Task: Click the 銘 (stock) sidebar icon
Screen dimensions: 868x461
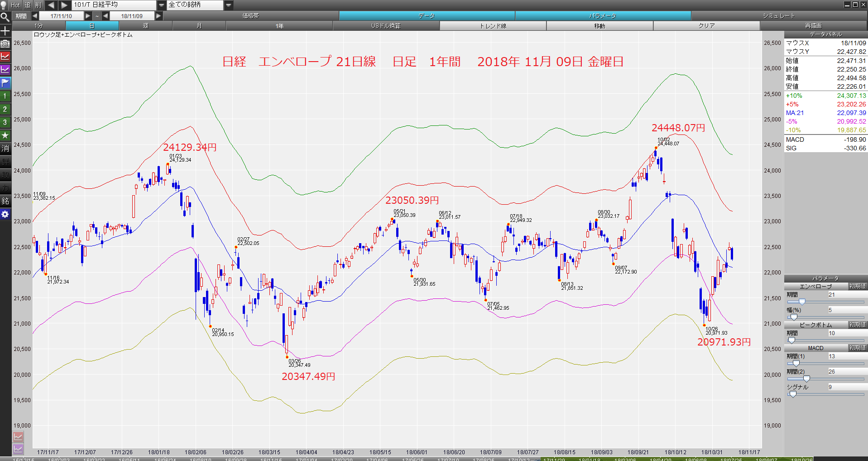Action: pyautogui.click(x=5, y=202)
